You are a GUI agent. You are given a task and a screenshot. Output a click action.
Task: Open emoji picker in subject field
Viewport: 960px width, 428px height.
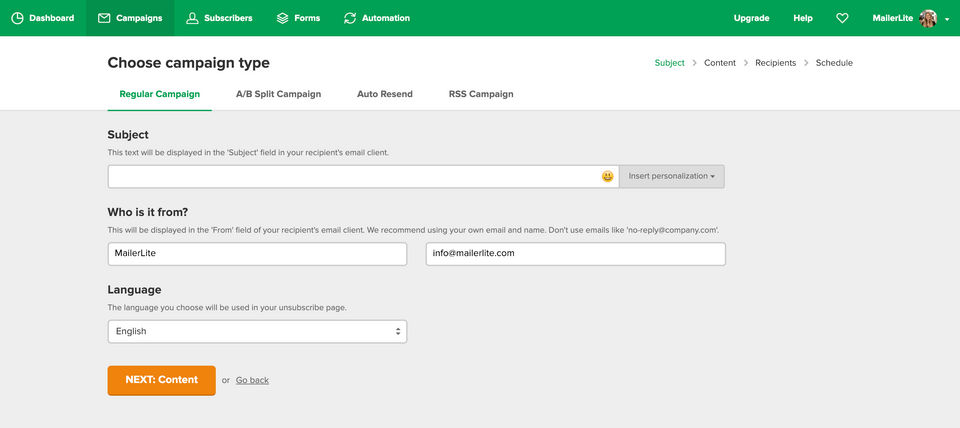pyautogui.click(x=607, y=177)
